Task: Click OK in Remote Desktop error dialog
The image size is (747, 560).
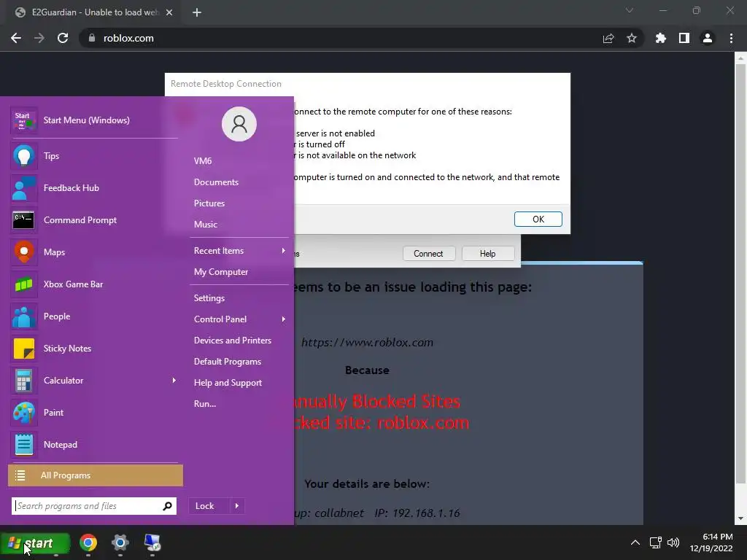Action: tap(538, 219)
